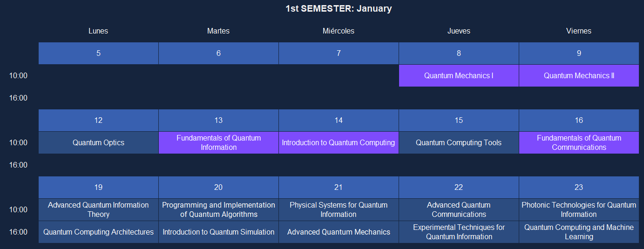Click the 1st SEMESTER: January title
644x249 pixels.
(x=339, y=8)
